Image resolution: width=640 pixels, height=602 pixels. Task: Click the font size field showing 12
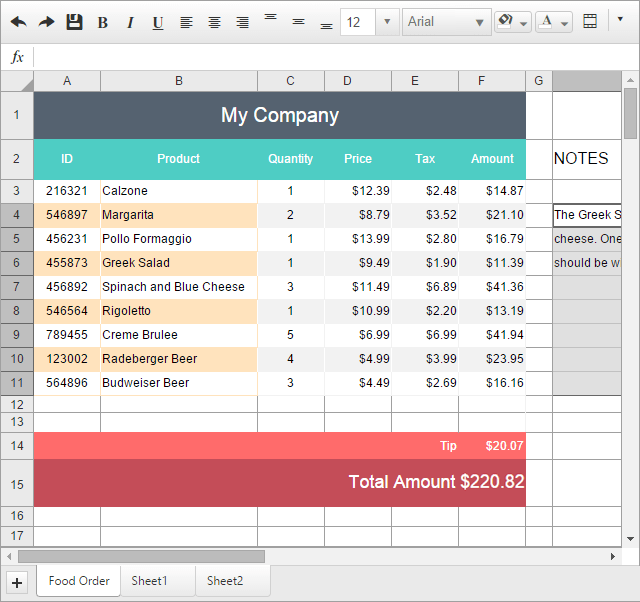tap(358, 22)
